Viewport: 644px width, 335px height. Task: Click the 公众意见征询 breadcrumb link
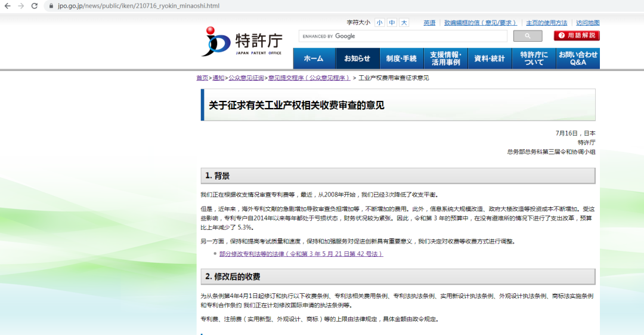[x=246, y=78]
